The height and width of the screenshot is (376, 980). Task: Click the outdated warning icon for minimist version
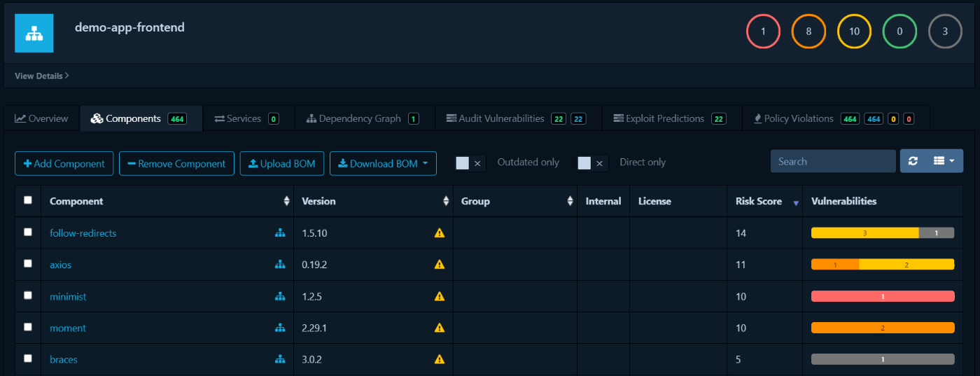point(440,296)
